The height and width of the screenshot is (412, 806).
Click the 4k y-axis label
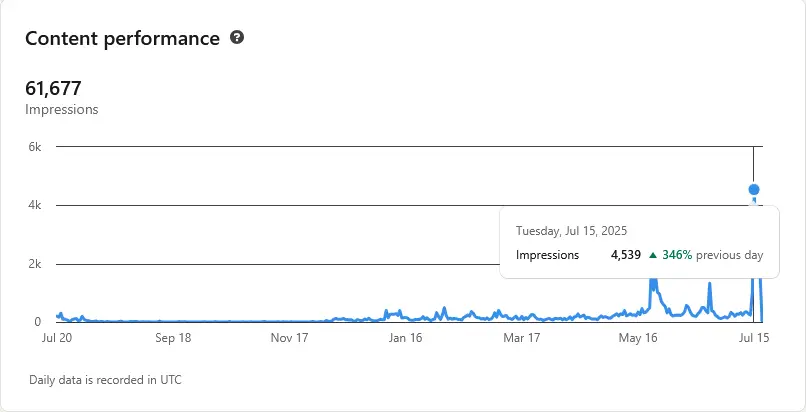34,206
